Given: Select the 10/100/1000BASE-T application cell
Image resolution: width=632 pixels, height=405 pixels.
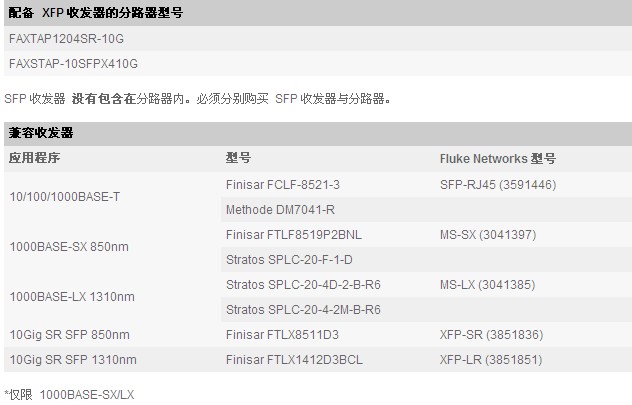Looking at the screenshot, I should [x=64, y=197].
